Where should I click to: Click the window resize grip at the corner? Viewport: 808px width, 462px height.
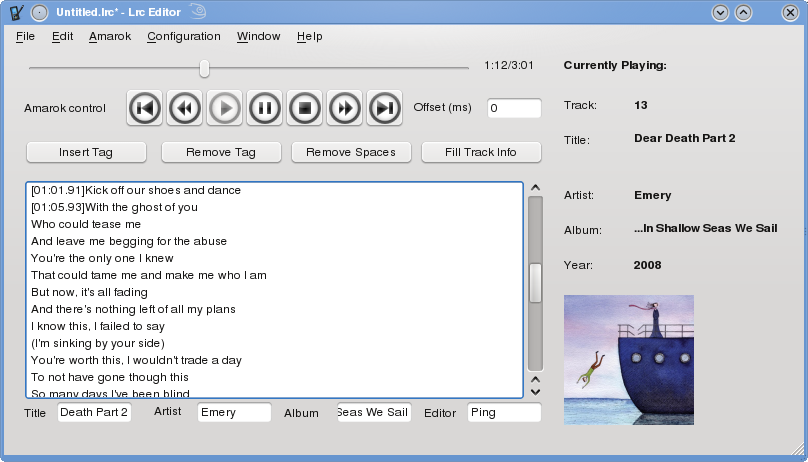(797, 449)
